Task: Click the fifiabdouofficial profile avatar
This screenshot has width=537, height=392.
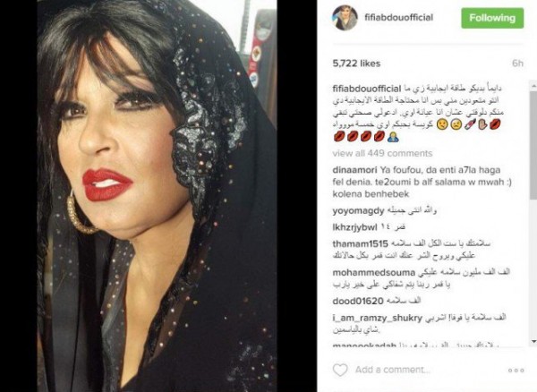Action: [345, 18]
